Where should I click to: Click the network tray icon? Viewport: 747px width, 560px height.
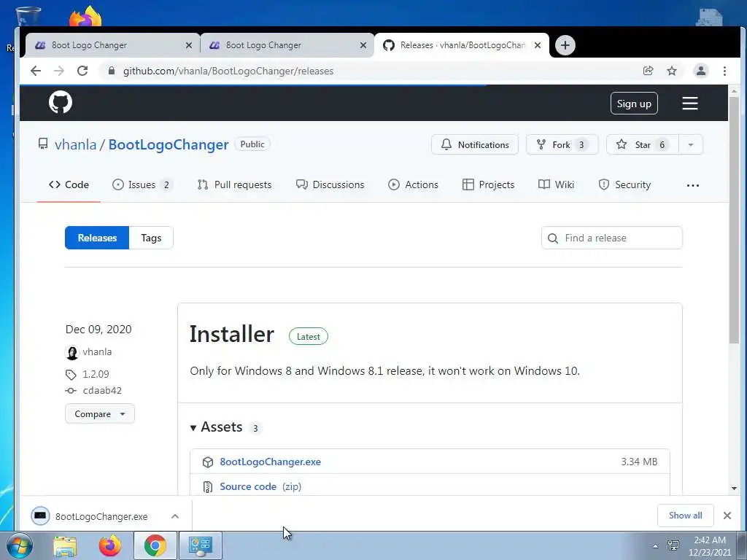point(673,545)
